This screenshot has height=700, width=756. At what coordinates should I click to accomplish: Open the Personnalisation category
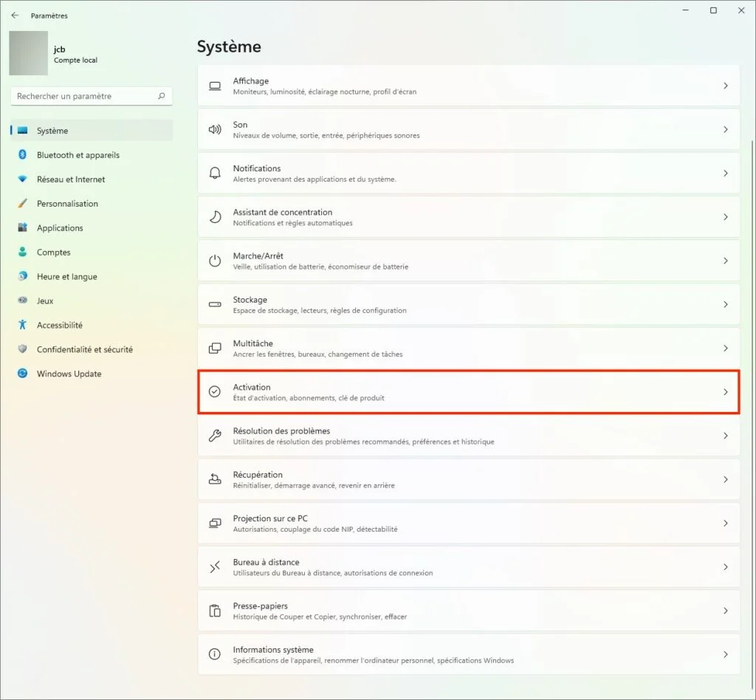92,204
